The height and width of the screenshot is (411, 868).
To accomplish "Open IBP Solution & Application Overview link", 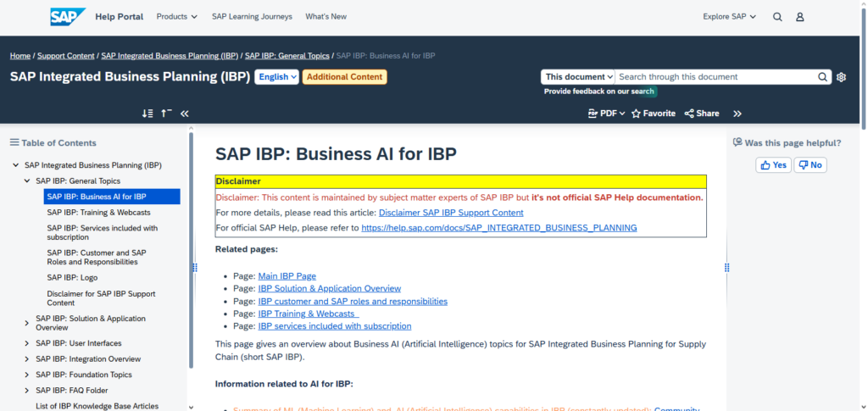I will (x=330, y=288).
